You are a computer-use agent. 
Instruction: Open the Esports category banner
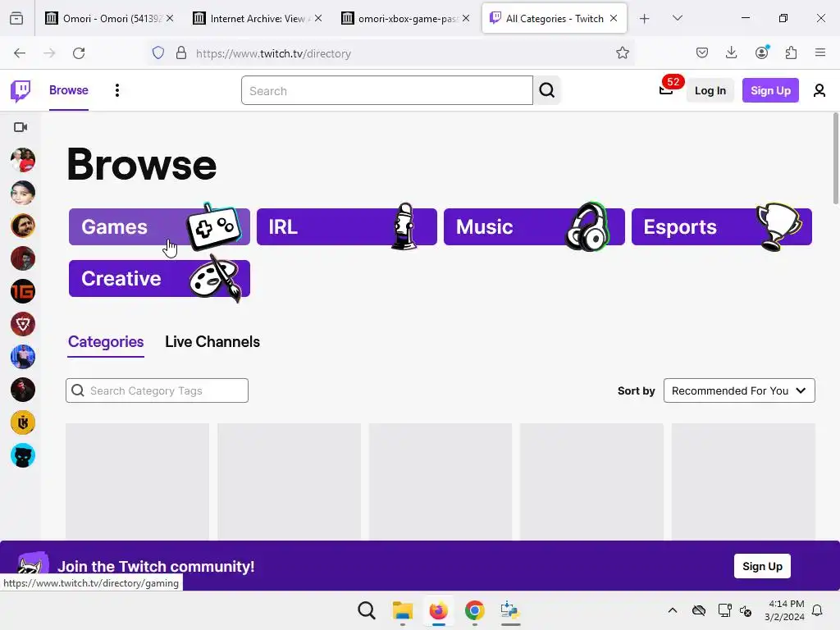tap(722, 226)
